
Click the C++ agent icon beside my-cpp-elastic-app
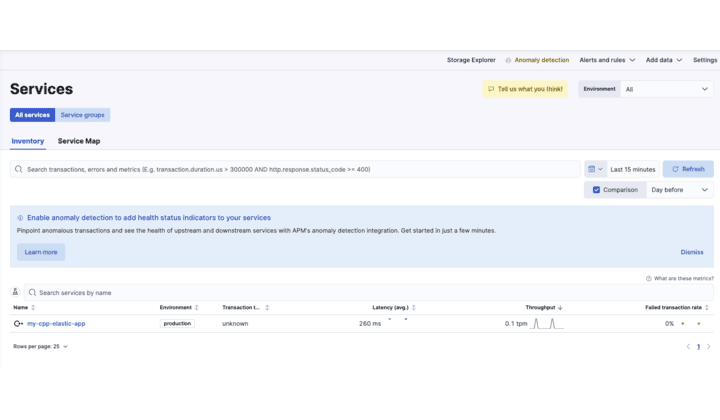tap(18, 324)
